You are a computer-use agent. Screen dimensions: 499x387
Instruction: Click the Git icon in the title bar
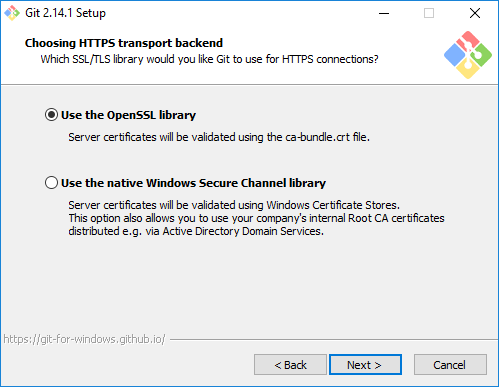12,13
